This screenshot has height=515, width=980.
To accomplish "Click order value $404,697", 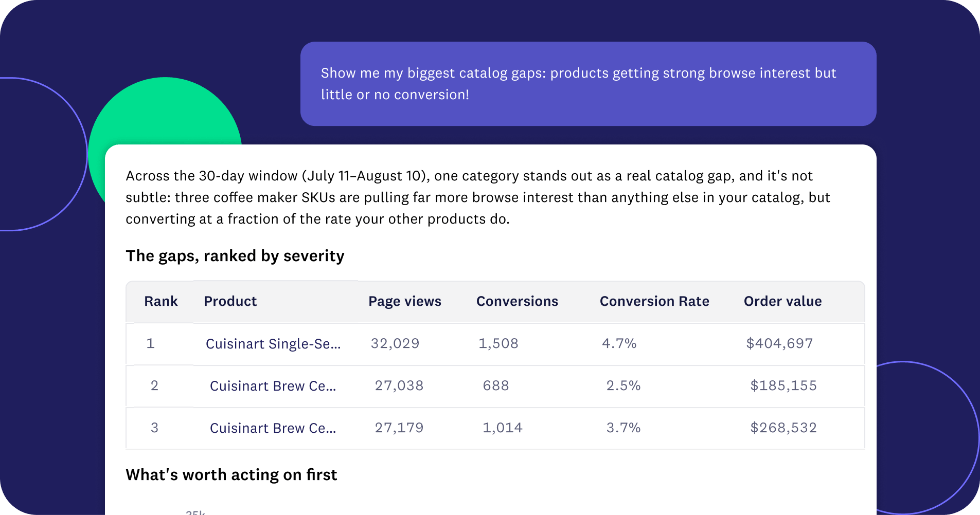I will [779, 343].
